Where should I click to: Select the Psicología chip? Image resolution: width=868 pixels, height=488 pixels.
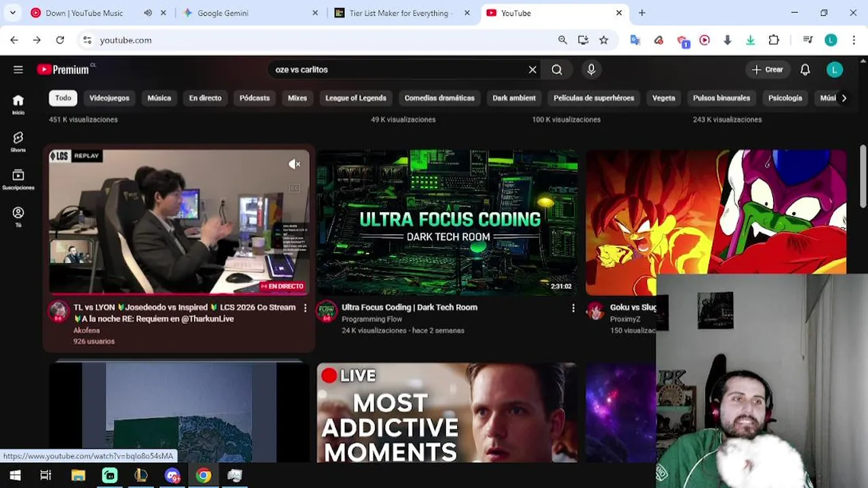pos(785,98)
